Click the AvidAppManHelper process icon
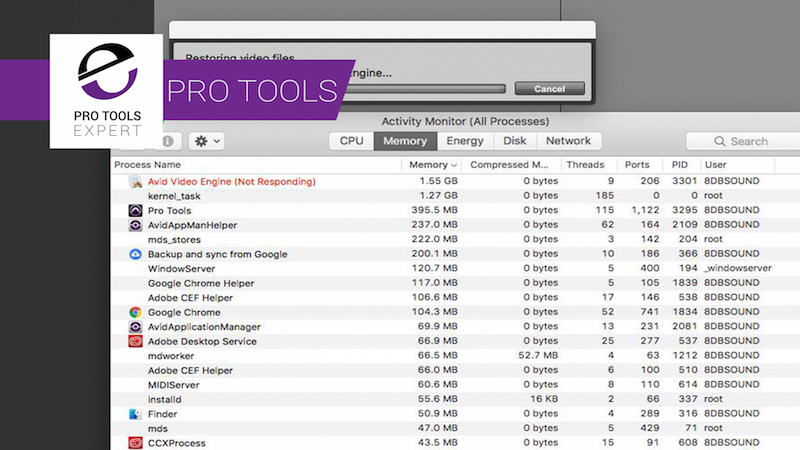Image resolution: width=800 pixels, height=450 pixels. pos(135,225)
